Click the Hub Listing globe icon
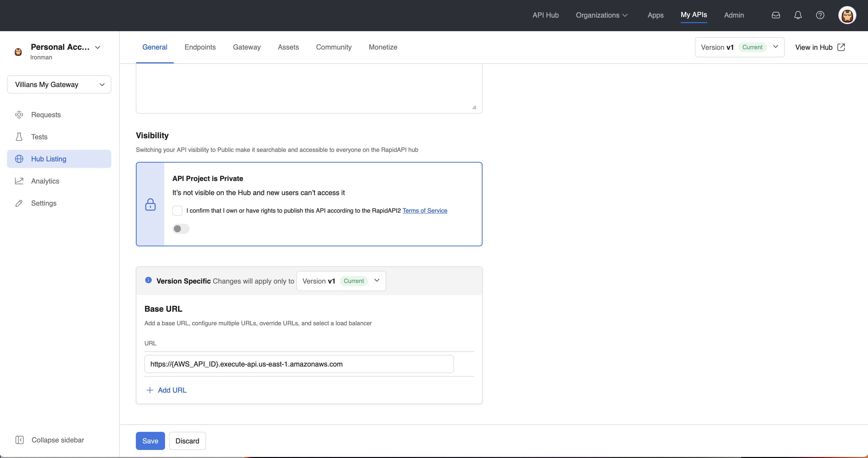Image resolution: width=868 pixels, height=458 pixels. coord(19,159)
